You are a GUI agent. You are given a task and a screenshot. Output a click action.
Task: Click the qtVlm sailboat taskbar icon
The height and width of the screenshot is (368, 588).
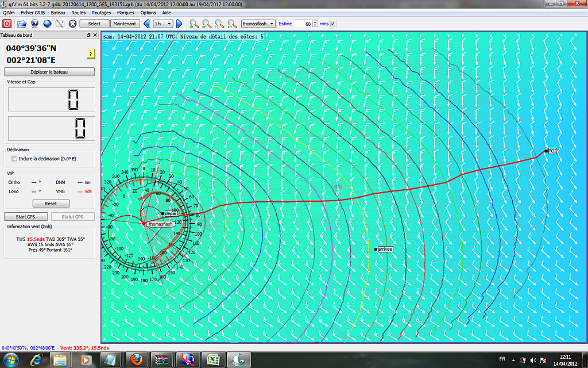(238, 361)
